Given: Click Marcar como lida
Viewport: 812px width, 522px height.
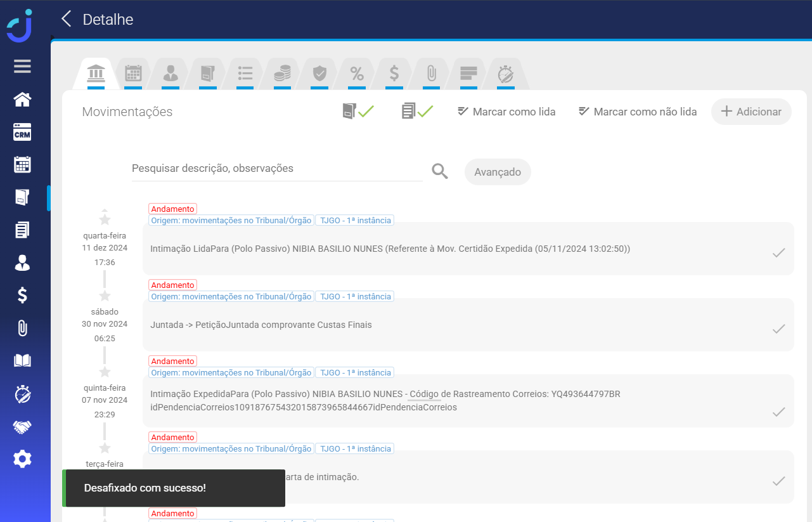Looking at the screenshot, I should click(506, 112).
